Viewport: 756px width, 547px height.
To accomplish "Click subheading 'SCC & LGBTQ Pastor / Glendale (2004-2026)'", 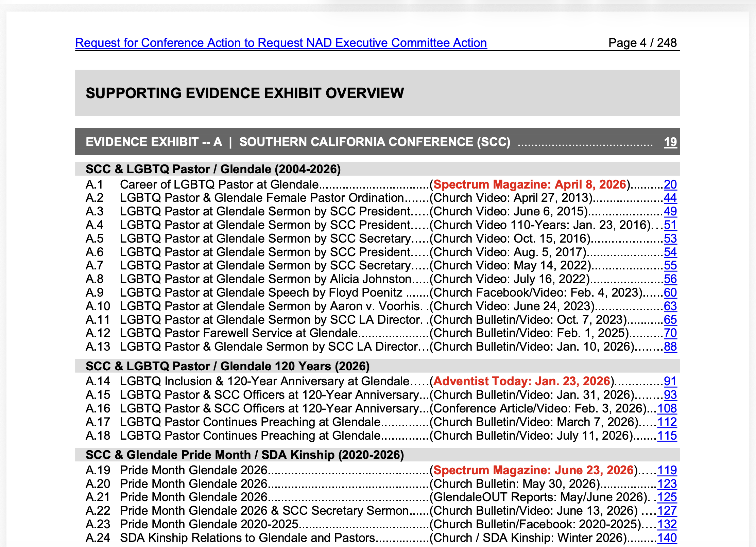I will coord(213,169).
